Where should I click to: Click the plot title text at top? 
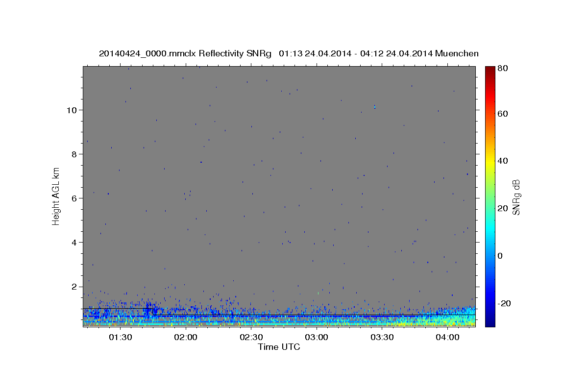point(289,53)
